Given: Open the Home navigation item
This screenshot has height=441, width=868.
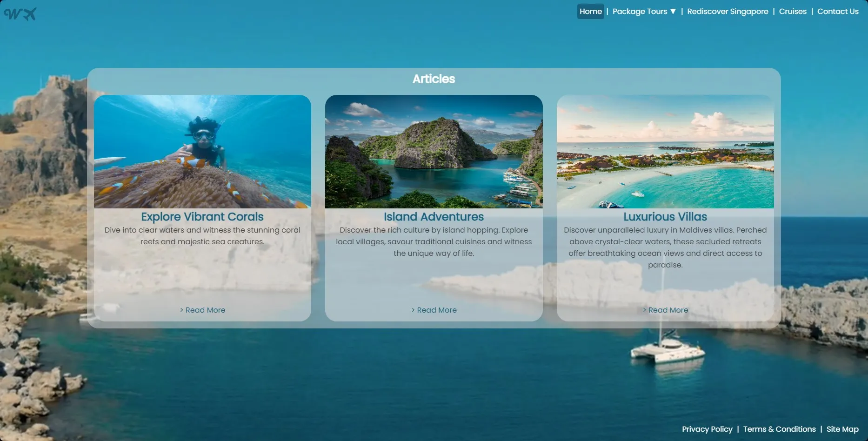Looking at the screenshot, I should coord(590,12).
